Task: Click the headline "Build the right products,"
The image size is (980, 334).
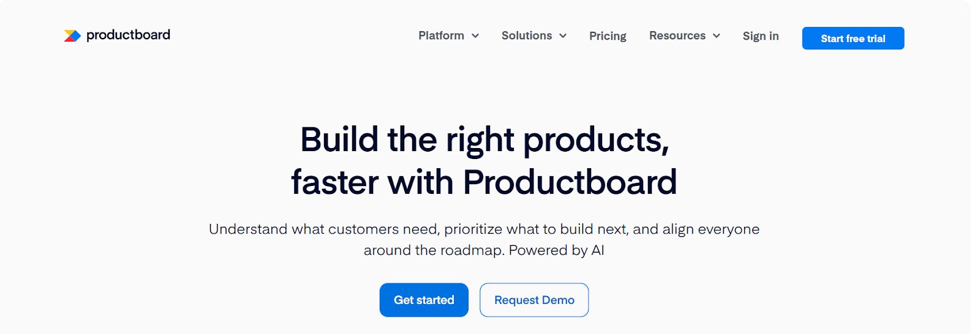Action: pyautogui.click(x=484, y=139)
